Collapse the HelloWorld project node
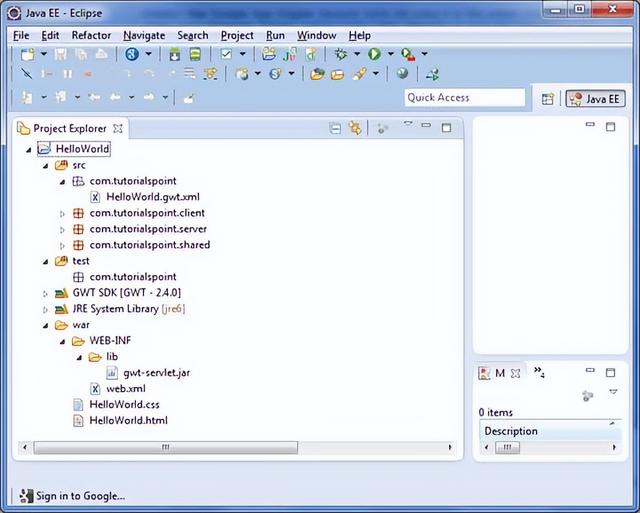Screen dimensions: 640x513 [x=29, y=150]
